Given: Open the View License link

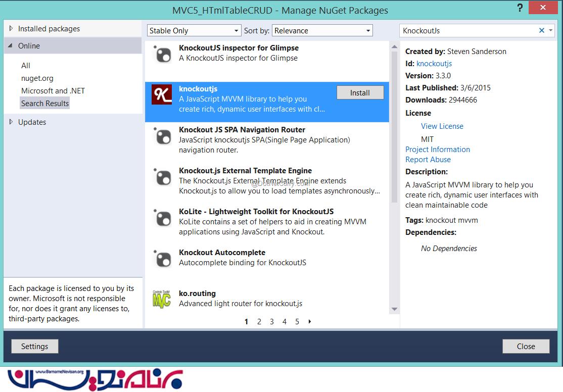Looking at the screenshot, I should coord(442,126).
